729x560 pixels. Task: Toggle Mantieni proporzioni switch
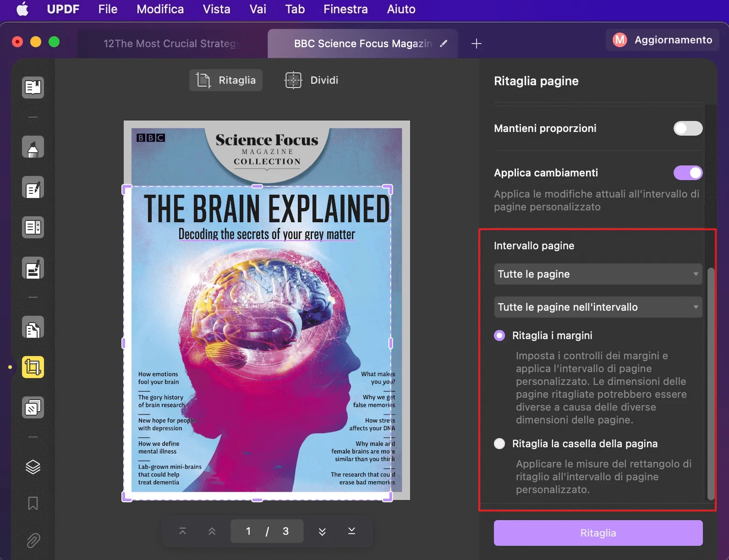pos(688,128)
